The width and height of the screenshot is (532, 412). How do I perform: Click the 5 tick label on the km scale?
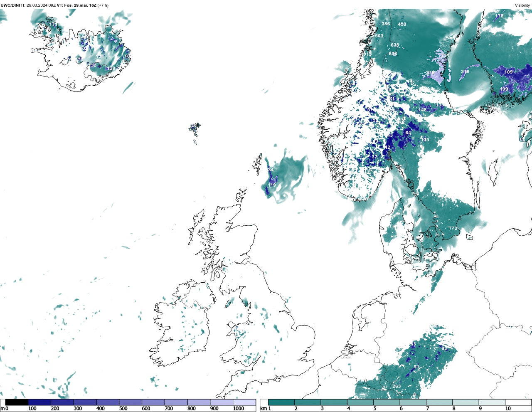tap(375, 409)
